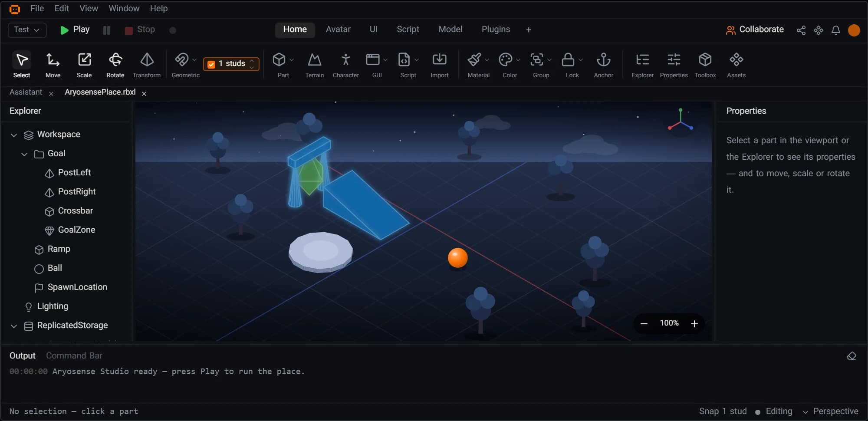
Task: Show the Explorer panel from toolbar
Action: (643, 65)
